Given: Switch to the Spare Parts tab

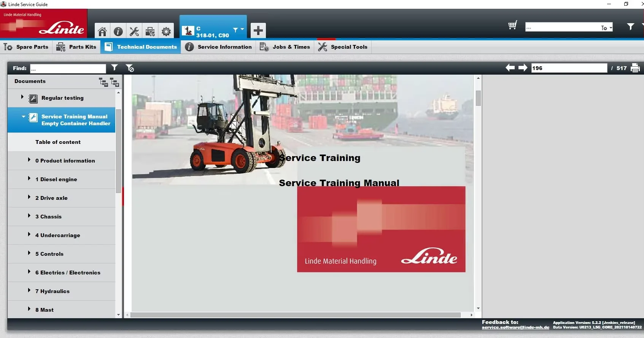Looking at the screenshot, I should [x=26, y=47].
